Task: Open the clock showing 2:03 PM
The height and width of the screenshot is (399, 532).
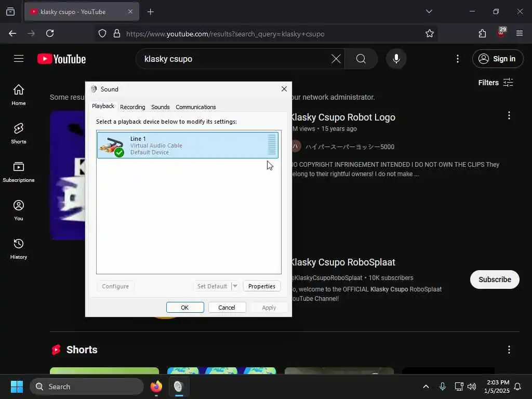Action: tap(497, 387)
